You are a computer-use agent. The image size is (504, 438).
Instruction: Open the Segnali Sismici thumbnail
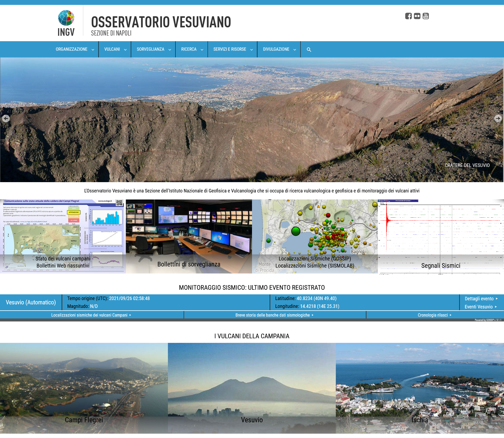pyautogui.click(x=441, y=236)
